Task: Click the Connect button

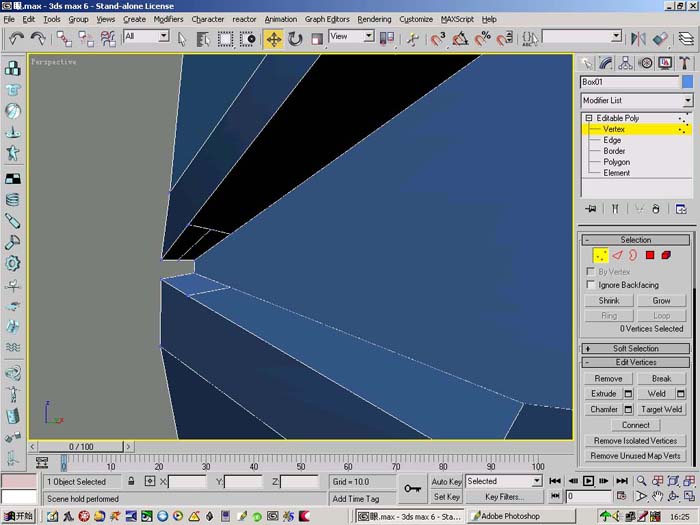Action: pos(636,425)
